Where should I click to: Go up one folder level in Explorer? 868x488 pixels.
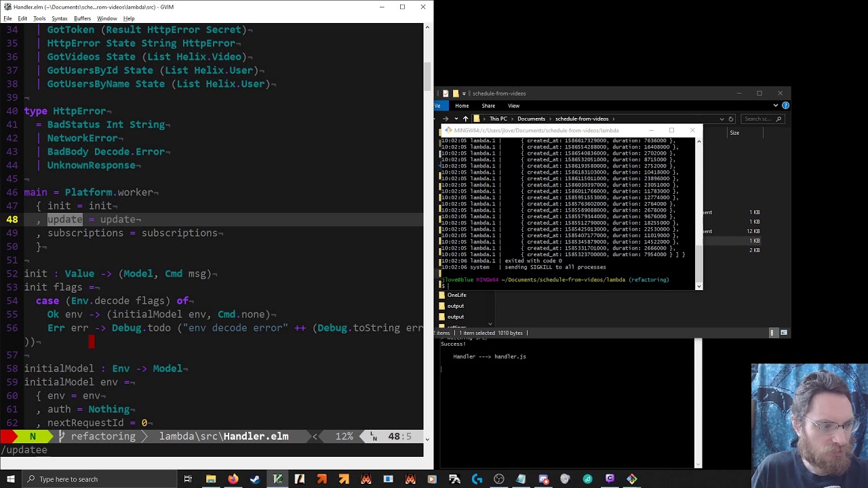pyautogui.click(x=465, y=119)
